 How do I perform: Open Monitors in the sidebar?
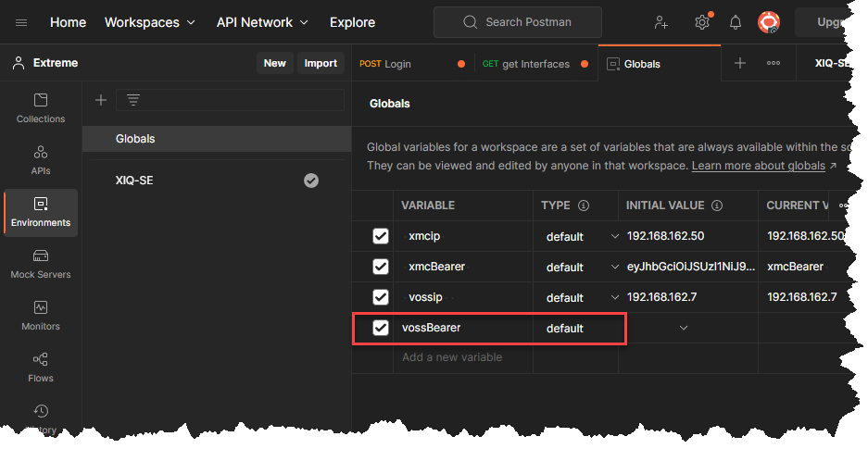pos(41,317)
